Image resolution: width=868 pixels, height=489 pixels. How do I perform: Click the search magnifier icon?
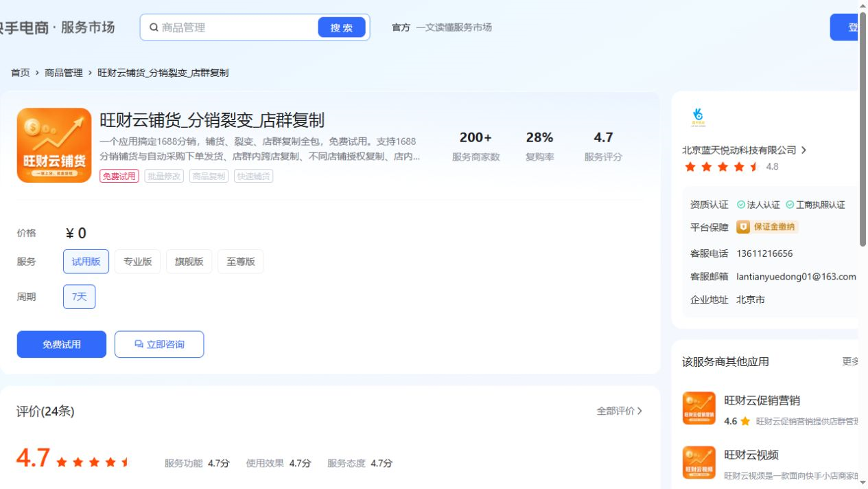pyautogui.click(x=154, y=27)
